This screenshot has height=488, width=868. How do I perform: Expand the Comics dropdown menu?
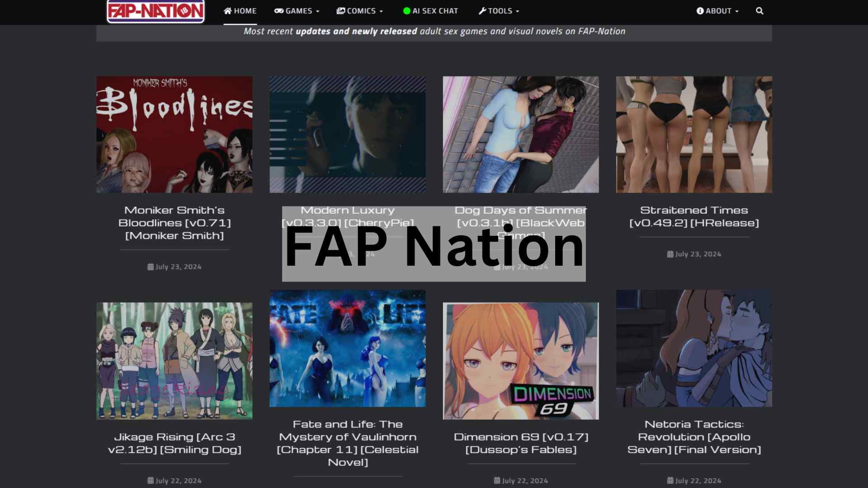pyautogui.click(x=360, y=11)
